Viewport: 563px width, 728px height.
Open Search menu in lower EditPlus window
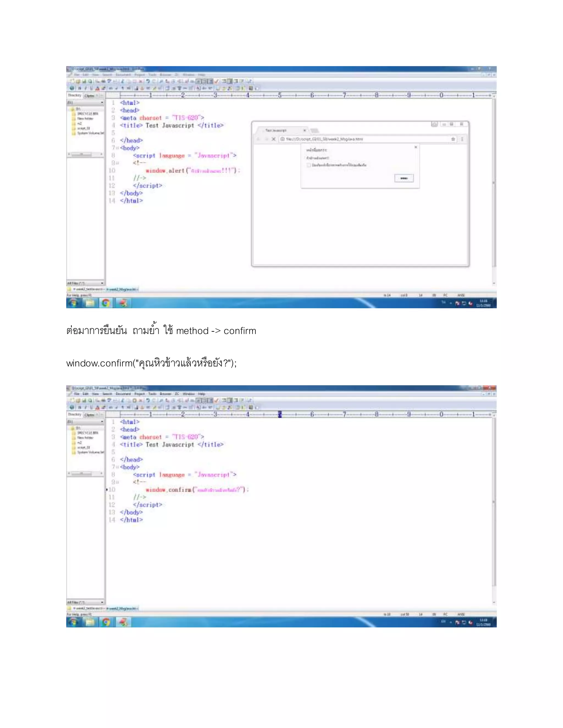pyautogui.click(x=107, y=394)
